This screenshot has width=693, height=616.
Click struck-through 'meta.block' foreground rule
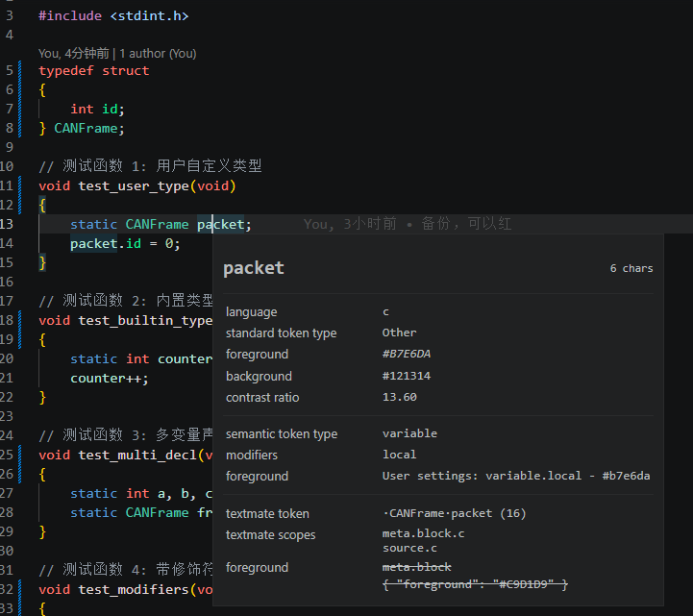pyautogui.click(x=417, y=567)
